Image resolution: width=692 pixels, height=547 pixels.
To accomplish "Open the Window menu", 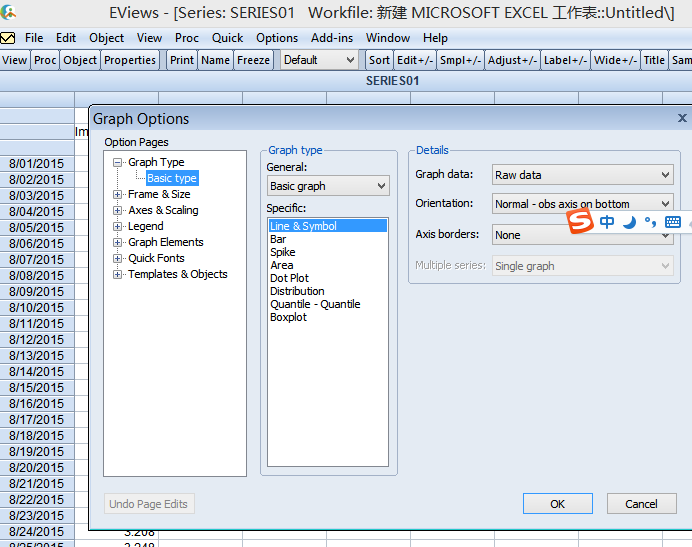I will pyautogui.click(x=387, y=38).
